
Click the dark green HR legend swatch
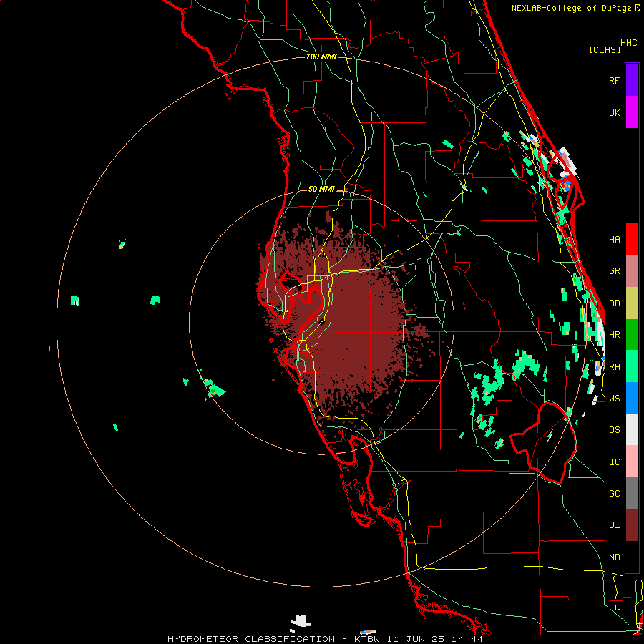point(632,335)
